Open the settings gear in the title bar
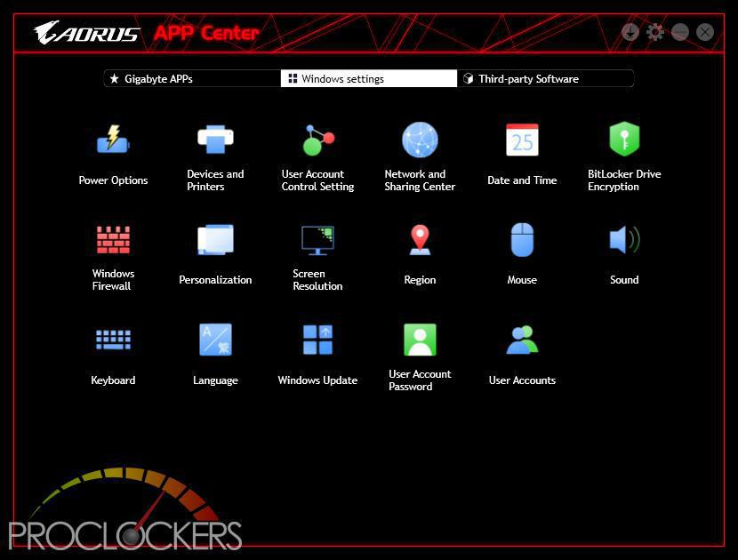The height and width of the screenshot is (560, 738). click(x=655, y=33)
